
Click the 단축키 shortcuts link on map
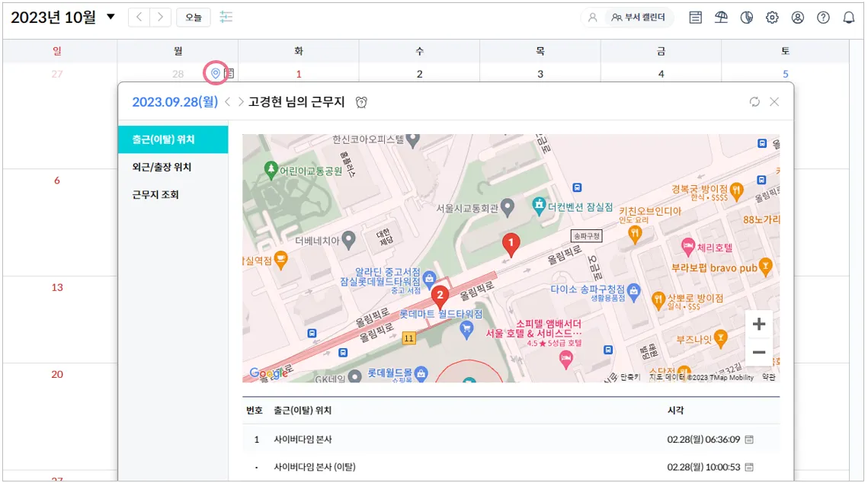click(x=630, y=377)
